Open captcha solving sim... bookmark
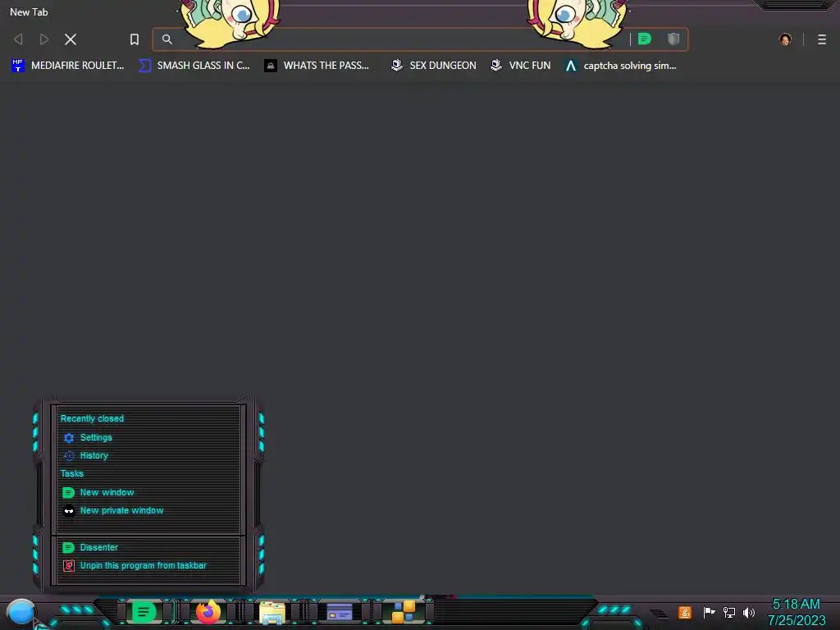Viewport: 840px width, 630px height. pos(621,66)
